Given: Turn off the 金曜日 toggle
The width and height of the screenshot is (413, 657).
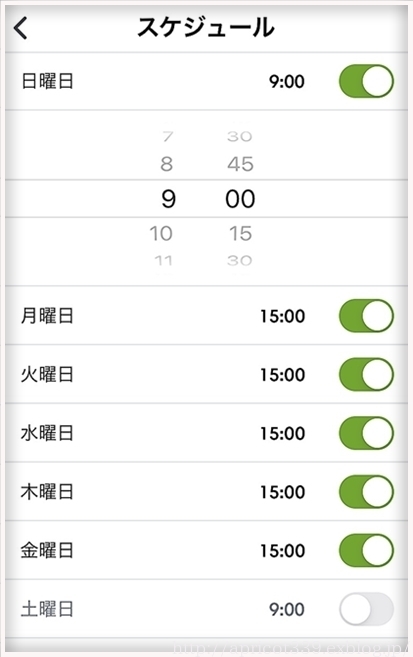Looking at the screenshot, I should (x=366, y=550).
